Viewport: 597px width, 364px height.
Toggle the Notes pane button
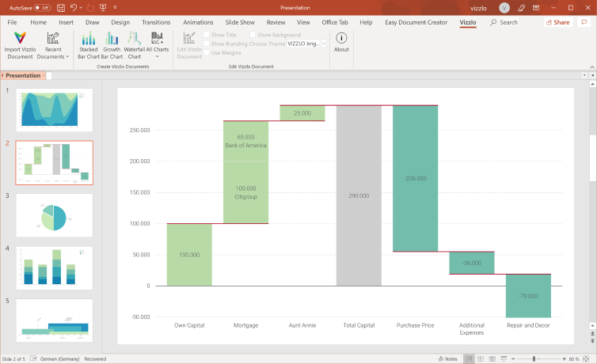click(448, 358)
